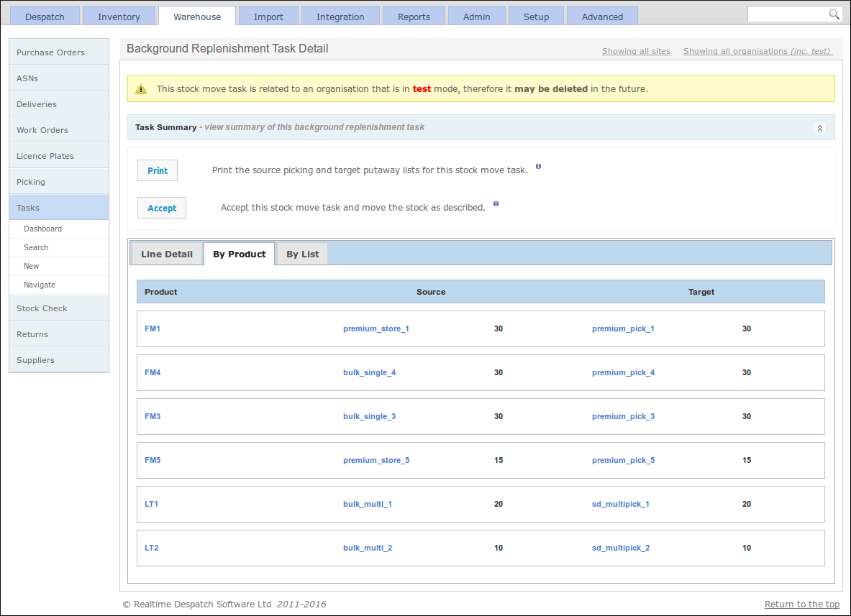Open the Inventory tab
This screenshot has width=851, height=616.
[x=119, y=17]
